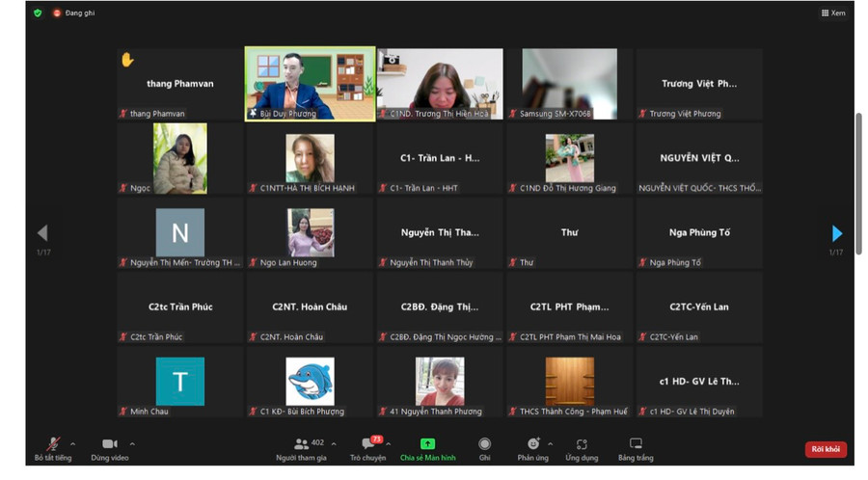Image resolution: width=868 pixels, height=480 pixels.
Task: Open Phản ứng reactions menu
Action: [x=532, y=444]
